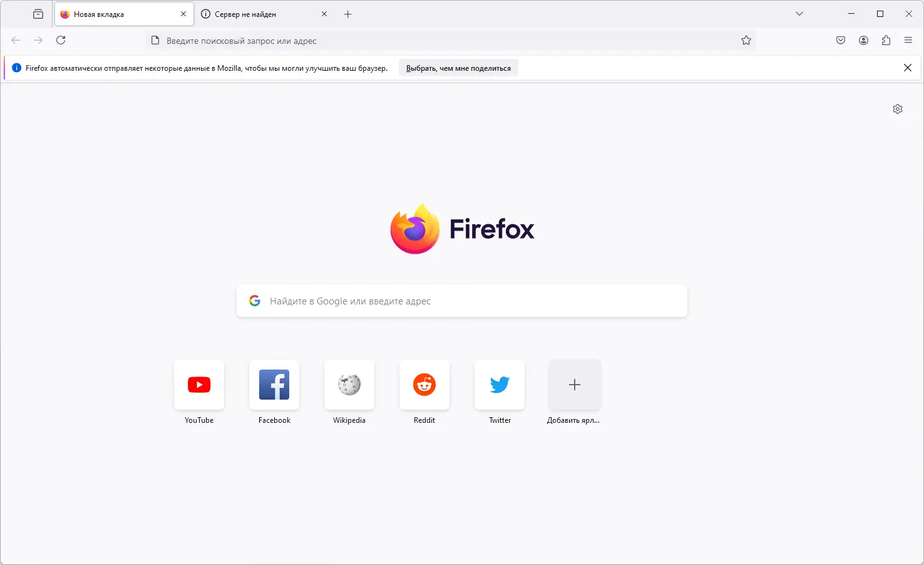The image size is (924, 565).
Task: Click the Google search input field
Action: (461, 301)
